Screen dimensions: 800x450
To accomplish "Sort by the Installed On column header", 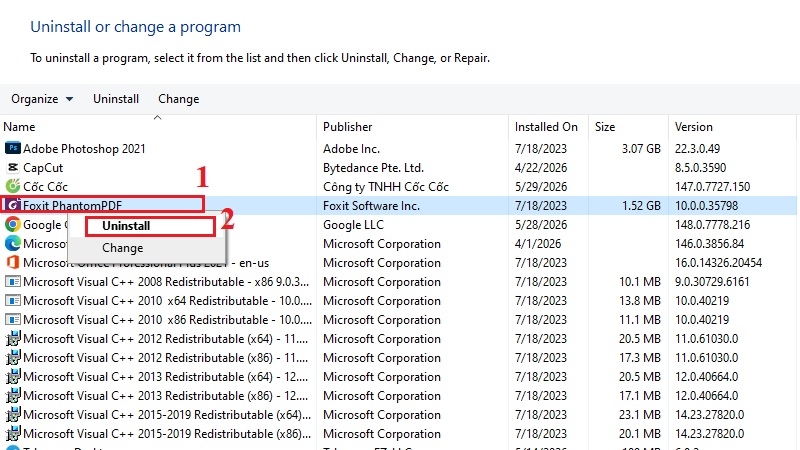I will [x=548, y=127].
